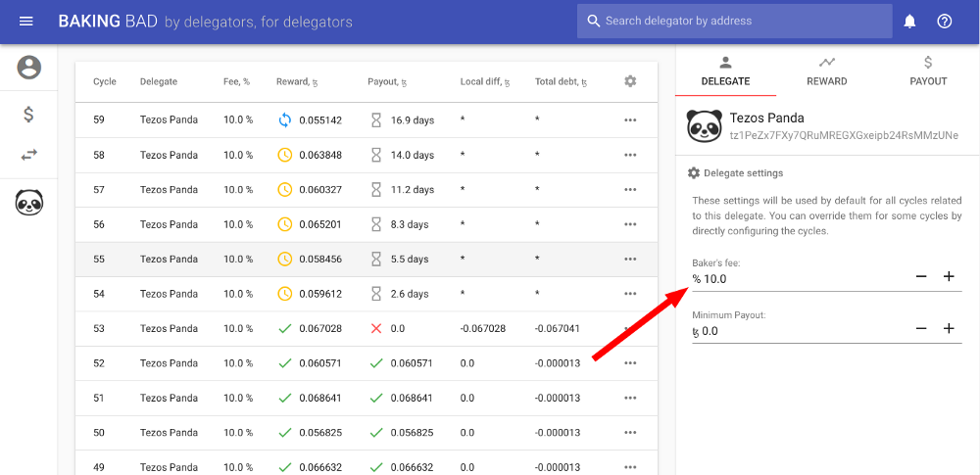Open more options for cycle 57
Viewport: 980px width, 475px height.
(x=630, y=189)
